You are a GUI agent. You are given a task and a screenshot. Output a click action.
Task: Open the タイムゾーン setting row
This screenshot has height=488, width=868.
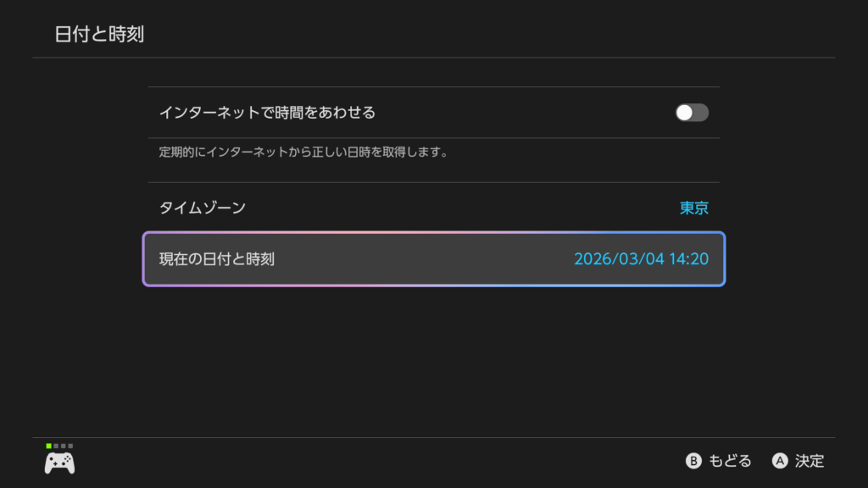(x=433, y=208)
